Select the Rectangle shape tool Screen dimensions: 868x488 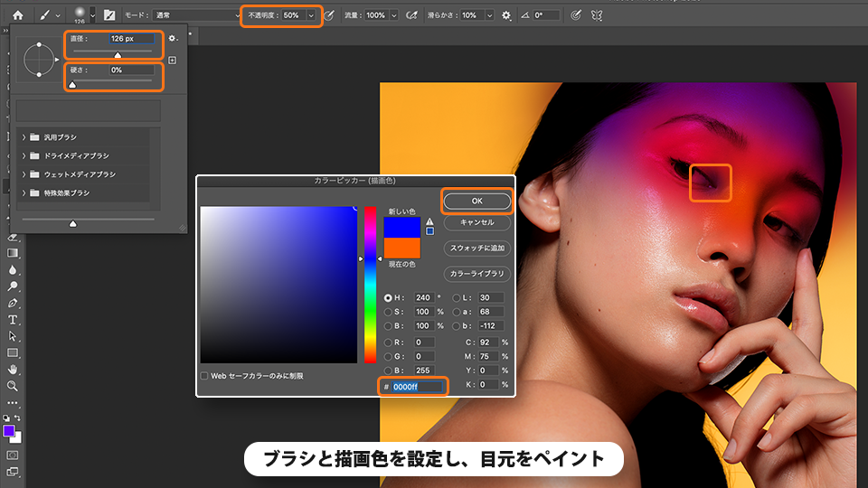point(12,353)
